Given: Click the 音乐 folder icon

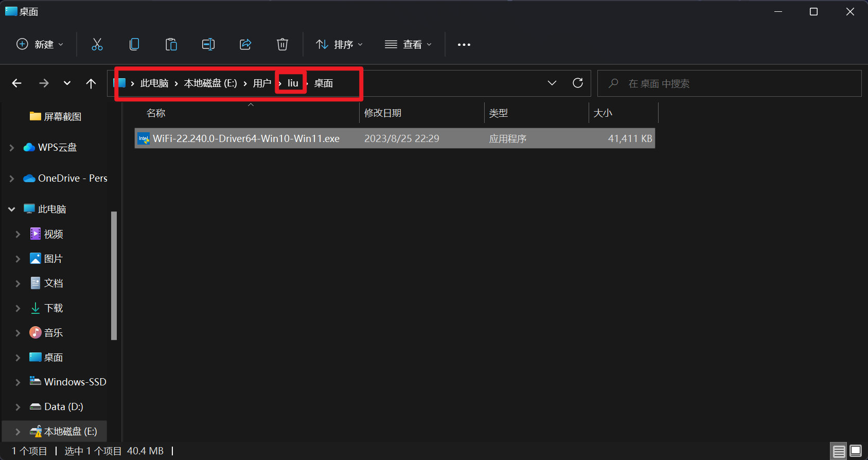Looking at the screenshot, I should point(36,332).
